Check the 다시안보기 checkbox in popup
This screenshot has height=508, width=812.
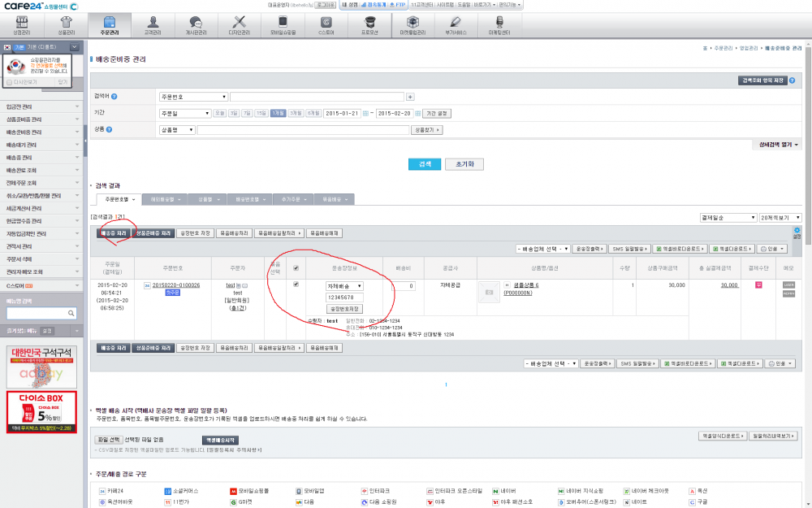10,81
